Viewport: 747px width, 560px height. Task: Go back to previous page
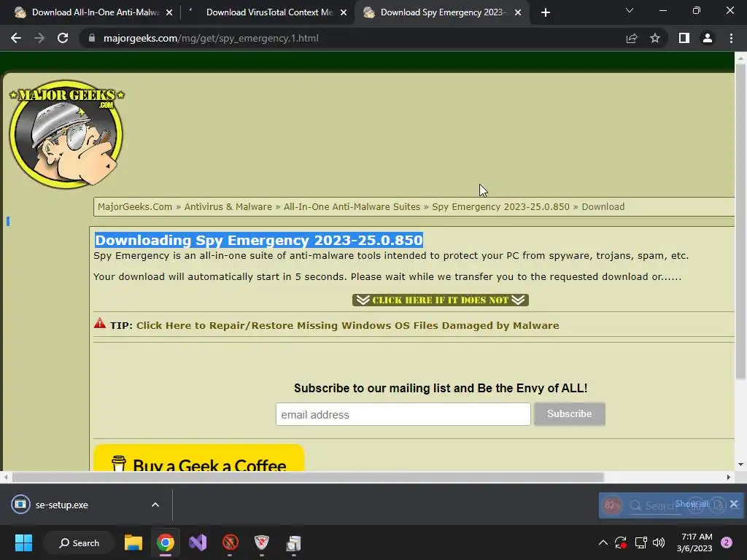click(x=16, y=38)
